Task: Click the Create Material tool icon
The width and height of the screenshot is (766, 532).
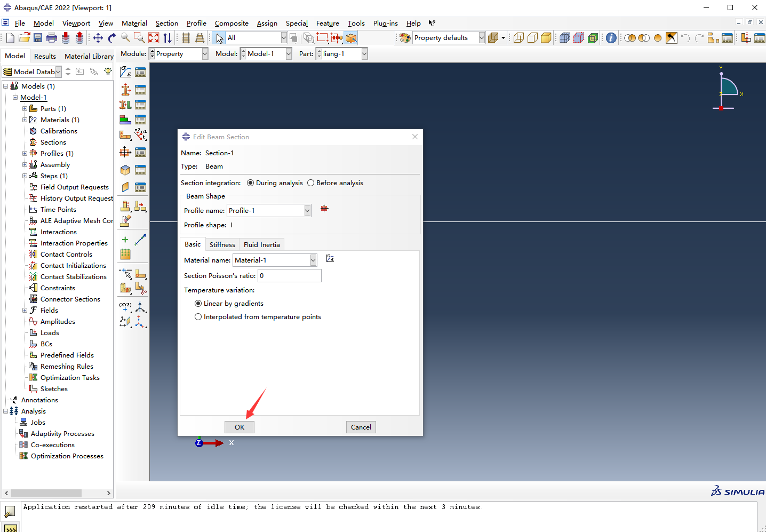Action: (x=125, y=72)
